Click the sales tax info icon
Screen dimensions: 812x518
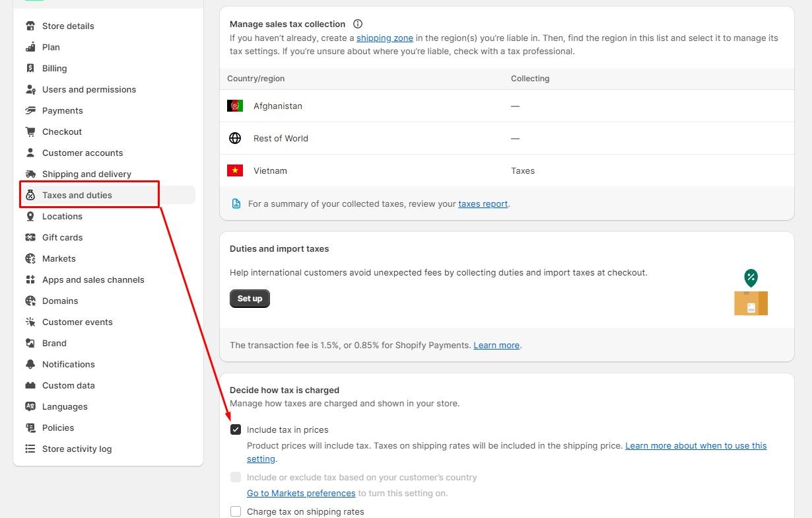coord(358,24)
